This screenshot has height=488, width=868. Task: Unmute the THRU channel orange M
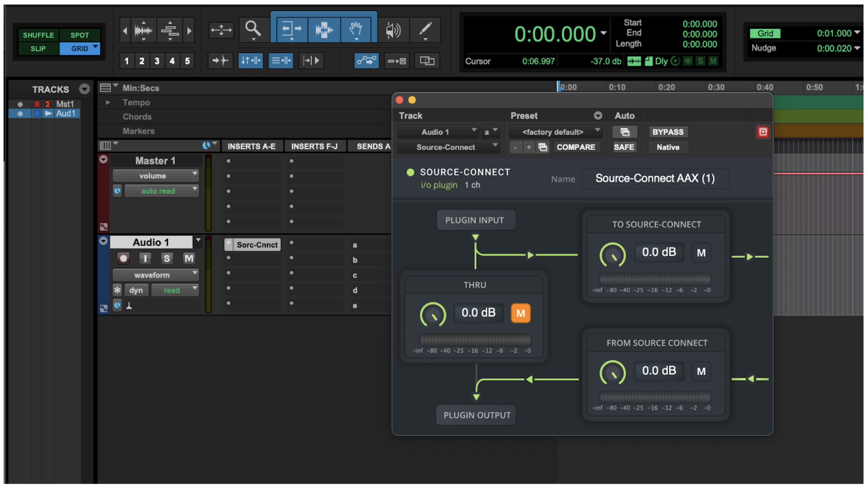coord(520,313)
